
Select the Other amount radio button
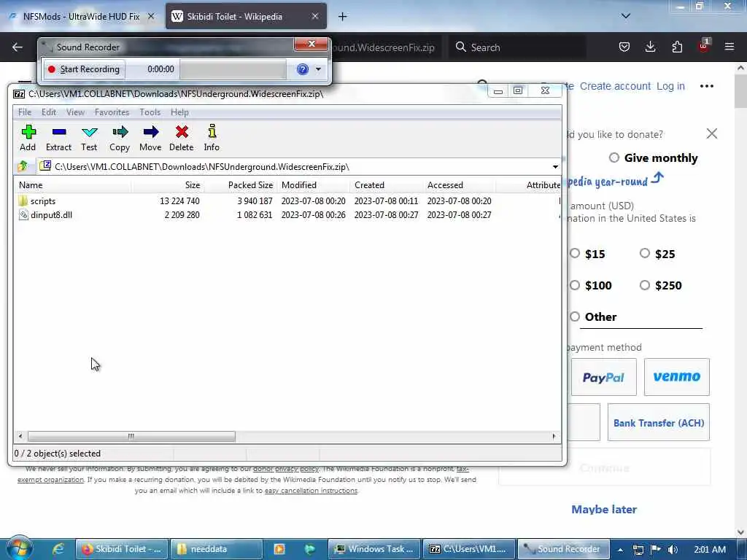(x=575, y=316)
